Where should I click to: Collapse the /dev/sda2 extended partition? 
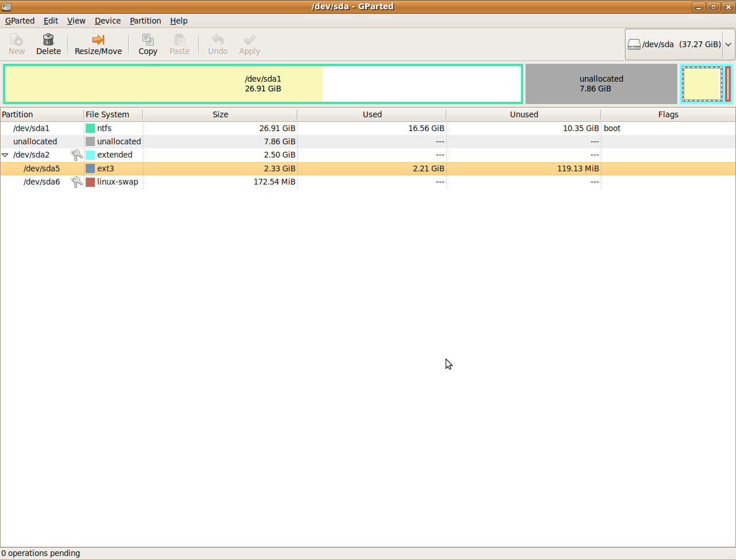5,155
